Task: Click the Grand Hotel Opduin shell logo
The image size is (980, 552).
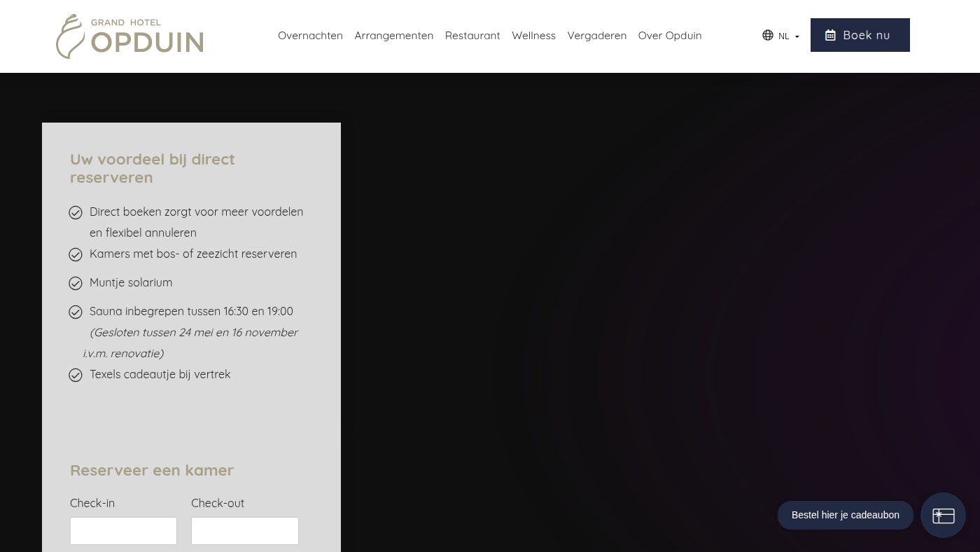Action: (x=129, y=36)
